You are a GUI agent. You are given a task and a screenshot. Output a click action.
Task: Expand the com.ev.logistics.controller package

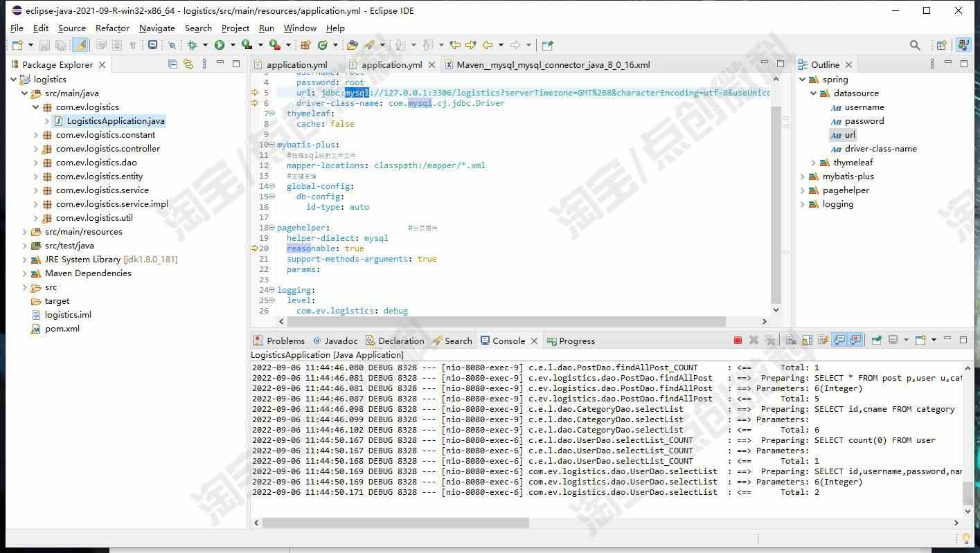(x=36, y=149)
